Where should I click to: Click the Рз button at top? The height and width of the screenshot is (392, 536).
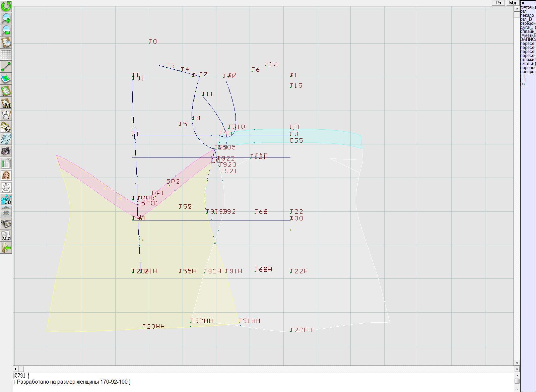(x=498, y=3)
